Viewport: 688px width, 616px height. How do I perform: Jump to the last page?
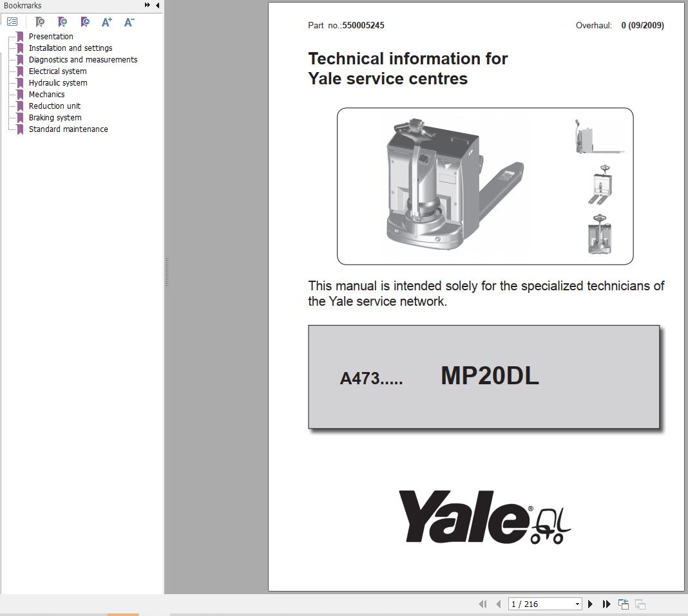pyautogui.click(x=606, y=604)
